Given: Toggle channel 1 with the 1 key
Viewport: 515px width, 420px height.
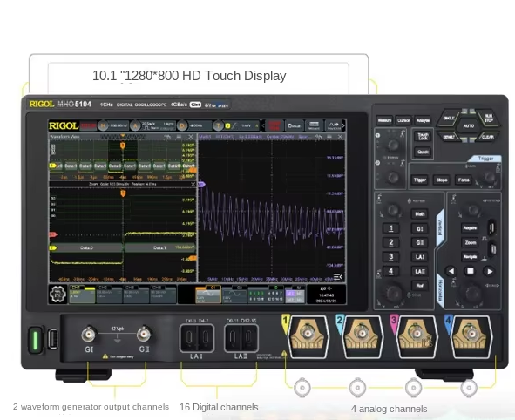Looking at the screenshot, I should 391,228.
